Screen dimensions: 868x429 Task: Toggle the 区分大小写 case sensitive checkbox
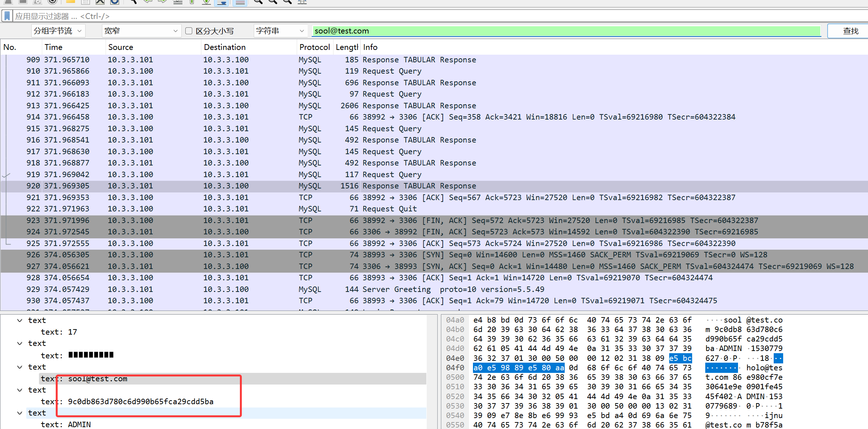[189, 31]
